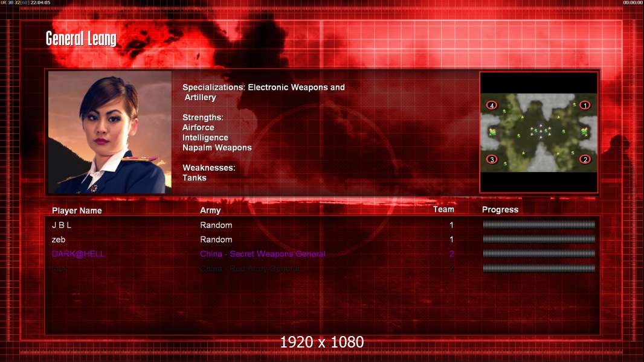Click team number 1 in zeb's row
The width and height of the screenshot is (644, 362).
pos(451,240)
